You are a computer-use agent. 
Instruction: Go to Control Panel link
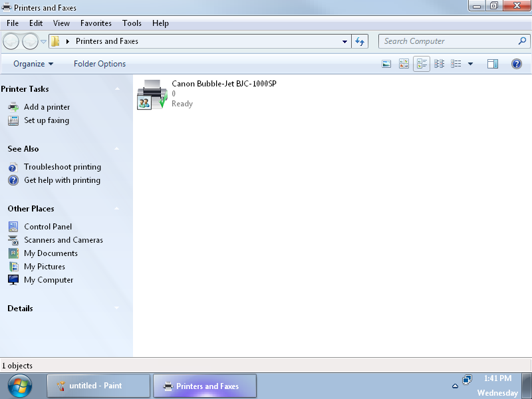click(x=48, y=227)
